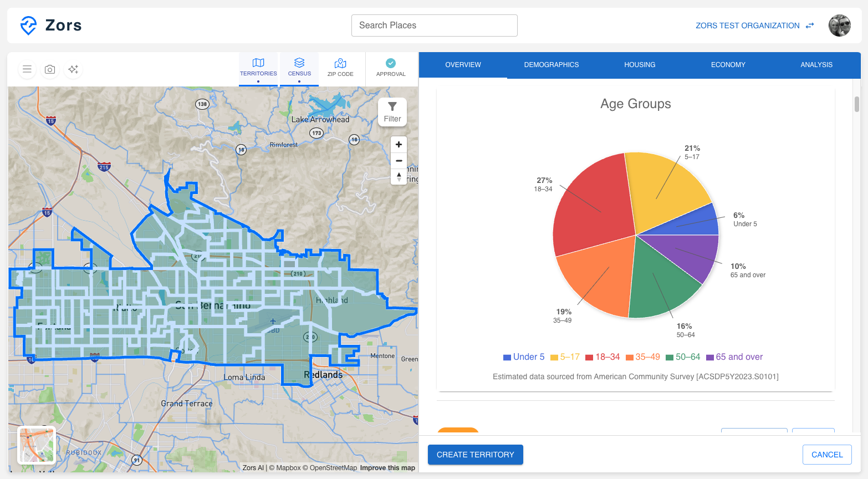This screenshot has width=868, height=479.
Task: Click the zoom in plus control
Action: point(399,144)
